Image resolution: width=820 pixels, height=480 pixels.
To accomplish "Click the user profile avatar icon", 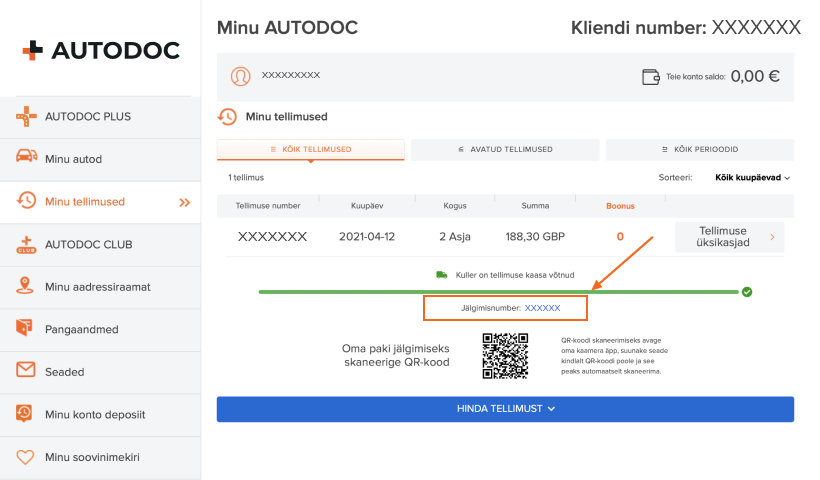I will click(x=241, y=76).
